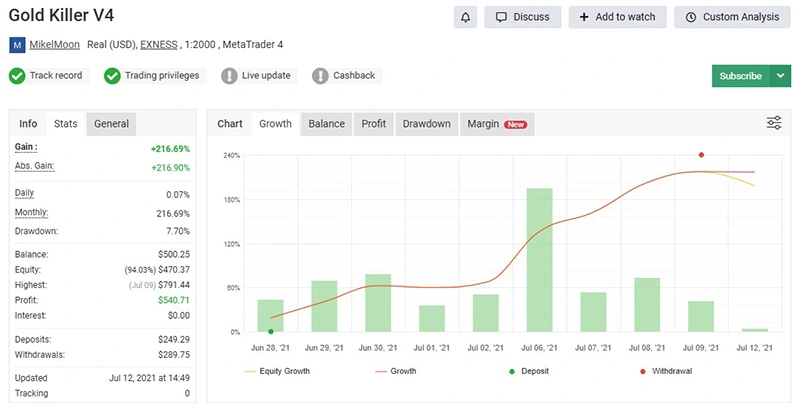Click the Trading privileges checkmark icon
This screenshot has height=408, width=800.
(113, 76)
